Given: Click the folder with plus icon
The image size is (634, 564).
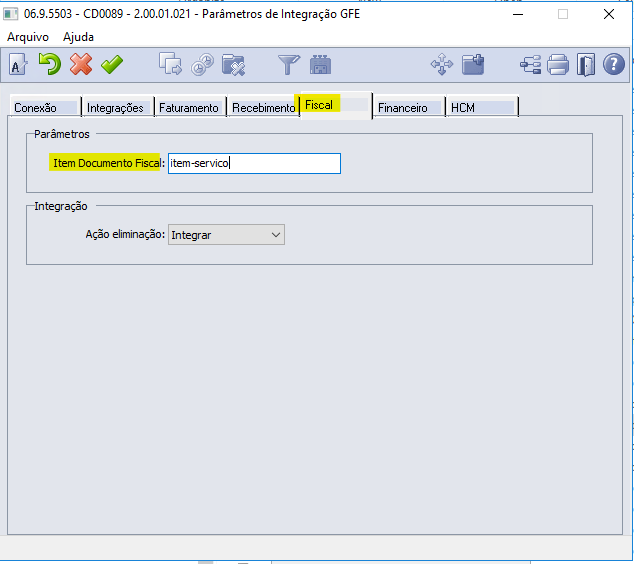Looking at the screenshot, I should (473, 65).
